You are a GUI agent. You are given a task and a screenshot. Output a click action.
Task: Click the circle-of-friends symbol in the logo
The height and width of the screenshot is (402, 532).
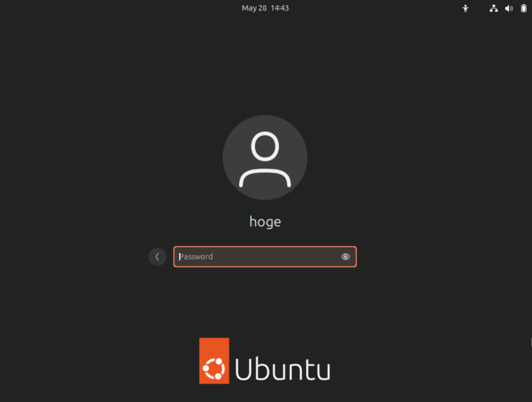coord(214,369)
